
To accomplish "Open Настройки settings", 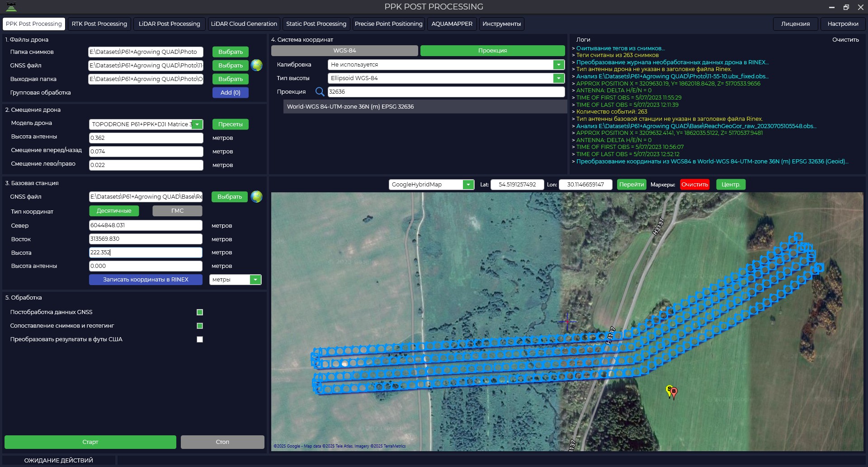I will [843, 24].
